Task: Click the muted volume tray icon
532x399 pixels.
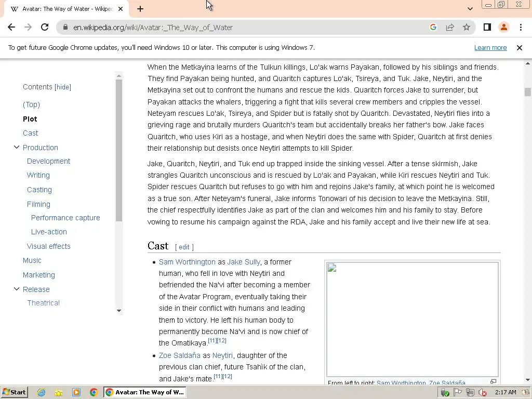Action: (482, 393)
